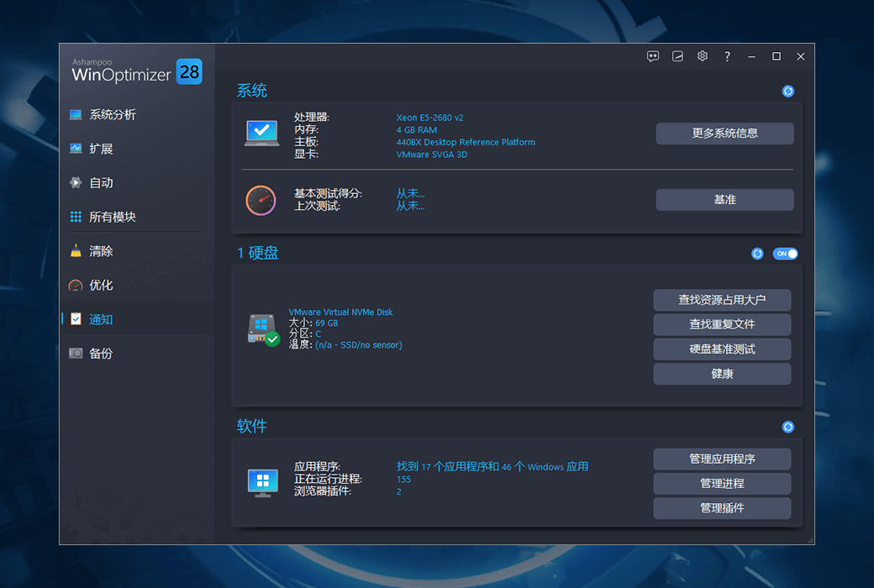
Task: Click the 备份 camera icon
Action: click(x=76, y=354)
